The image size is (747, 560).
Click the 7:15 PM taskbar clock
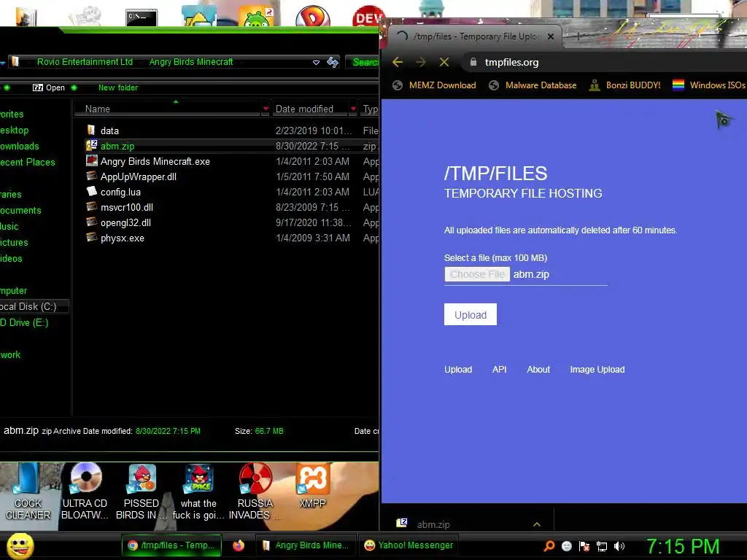pos(683,546)
